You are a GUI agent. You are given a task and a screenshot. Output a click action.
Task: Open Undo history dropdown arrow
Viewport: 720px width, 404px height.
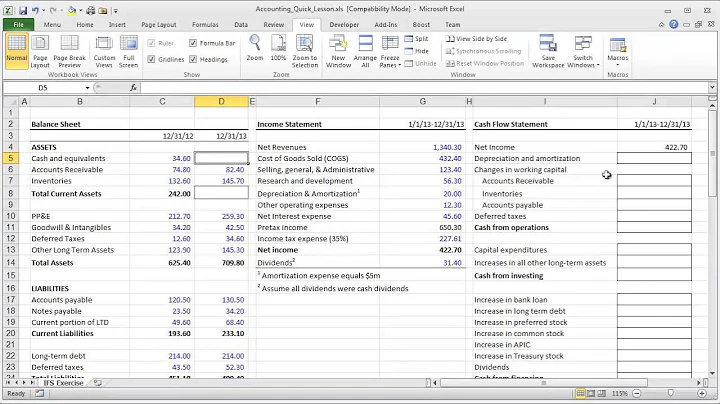[x=43, y=11]
